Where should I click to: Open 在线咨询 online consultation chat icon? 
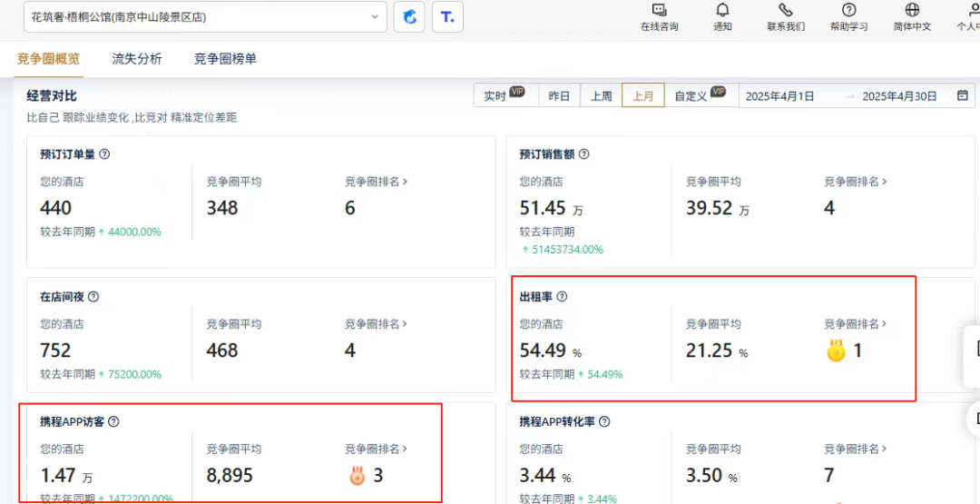pos(659,10)
